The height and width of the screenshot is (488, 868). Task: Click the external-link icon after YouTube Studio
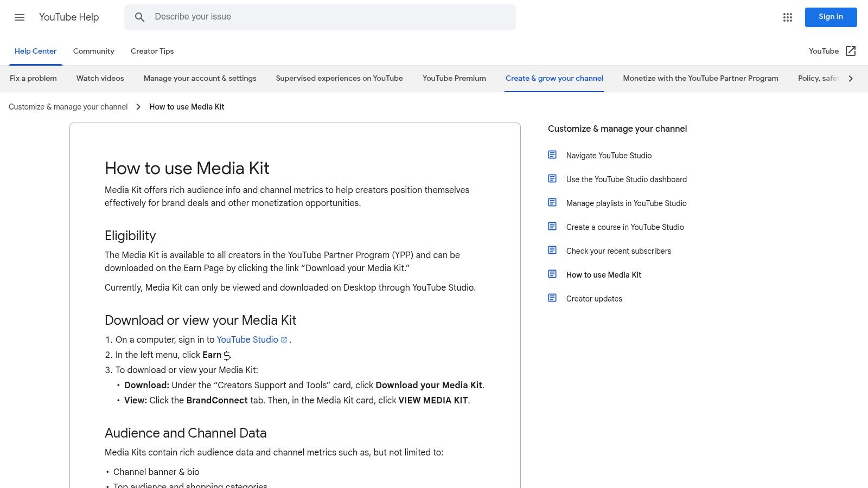pos(284,339)
